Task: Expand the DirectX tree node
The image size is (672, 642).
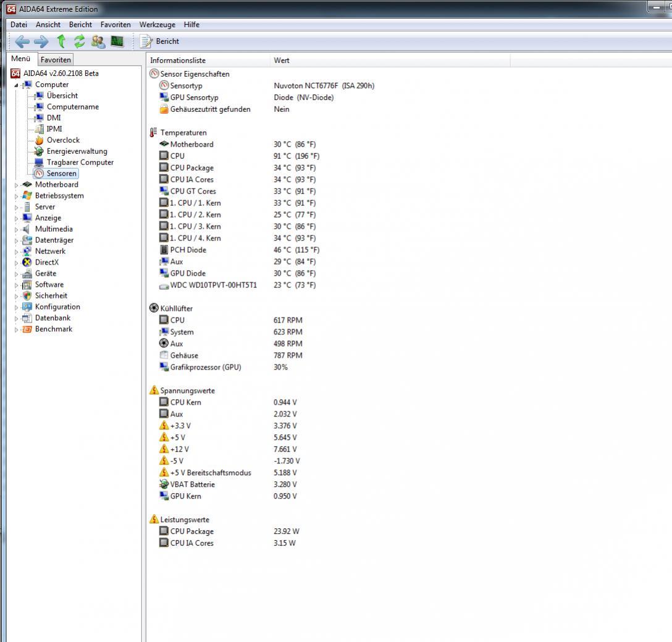Action: click(16, 263)
